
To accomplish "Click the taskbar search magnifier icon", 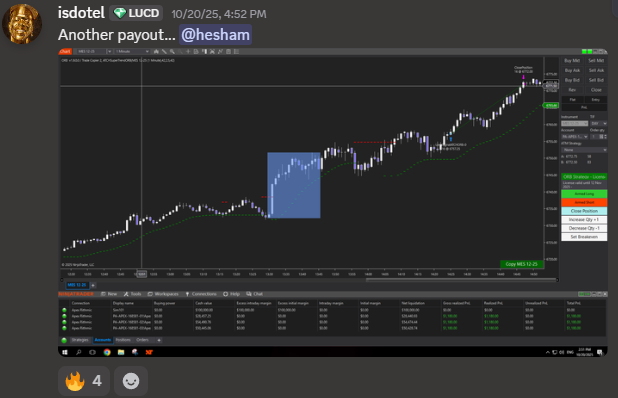I will [x=79, y=352].
